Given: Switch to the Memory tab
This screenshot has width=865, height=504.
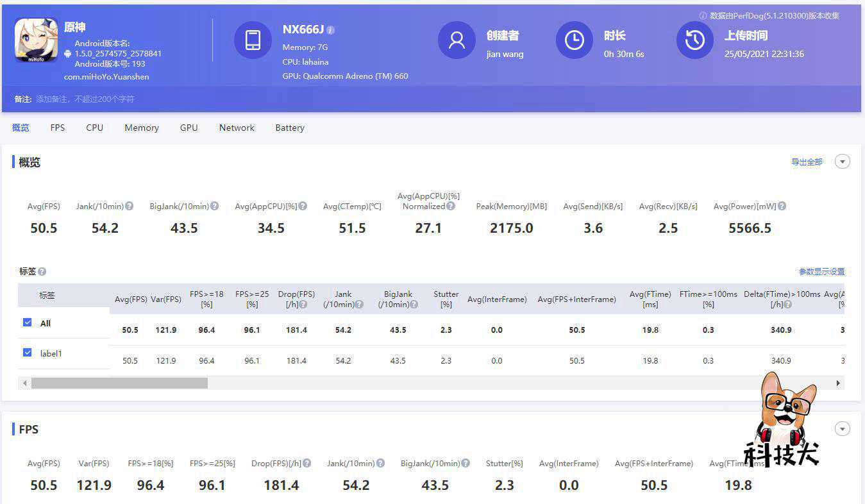Looking at the screenshot, I should click(x=142, y=128).
